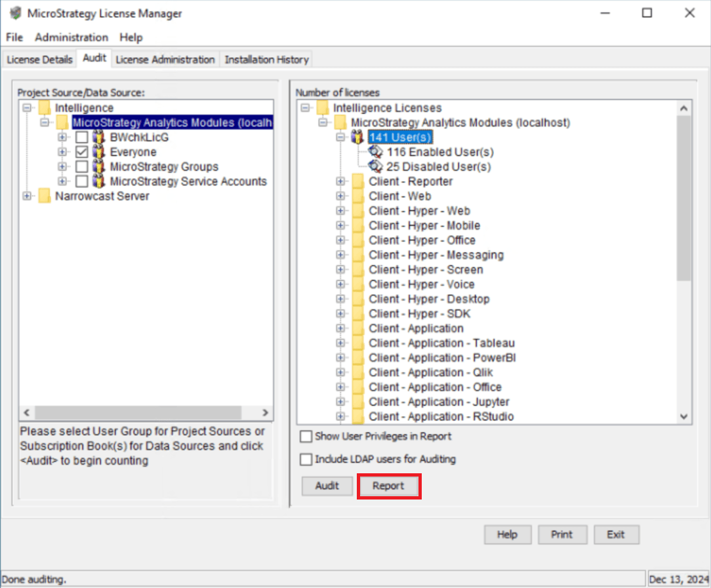Select the 141 User(s) group icon

pyautogui.click(x=357, y=137)
